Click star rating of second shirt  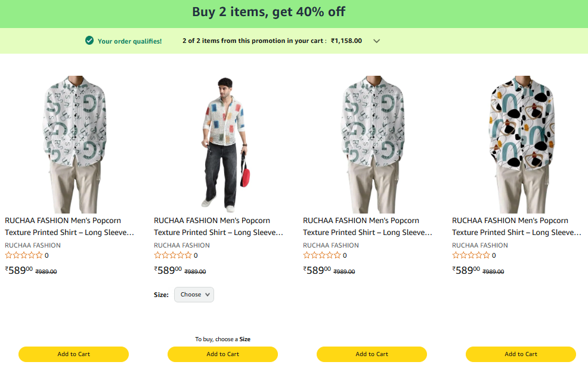tap(173, 255)
